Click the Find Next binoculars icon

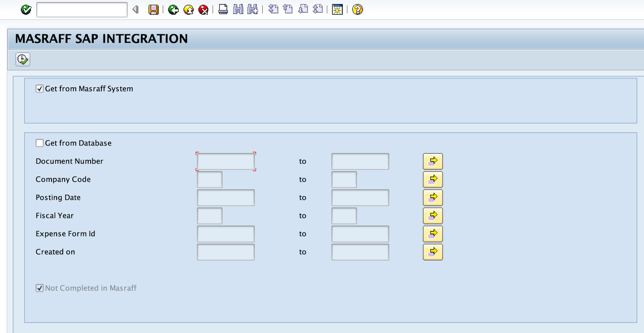[x=253, y=9]
